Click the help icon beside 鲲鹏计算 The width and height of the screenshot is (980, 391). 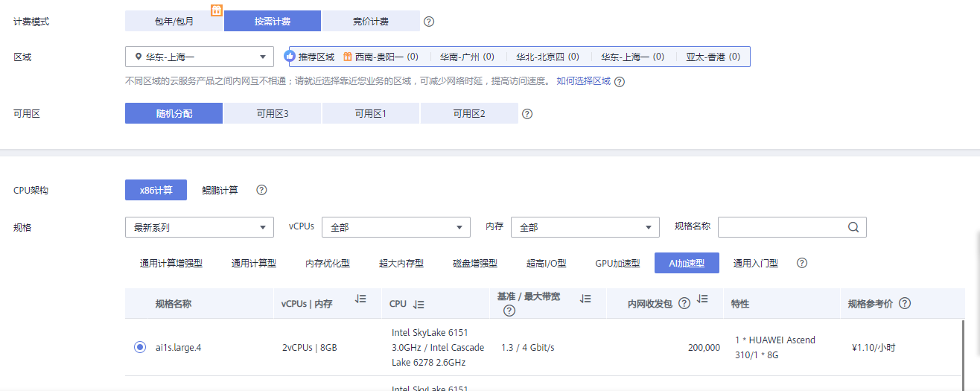(261, 190)
